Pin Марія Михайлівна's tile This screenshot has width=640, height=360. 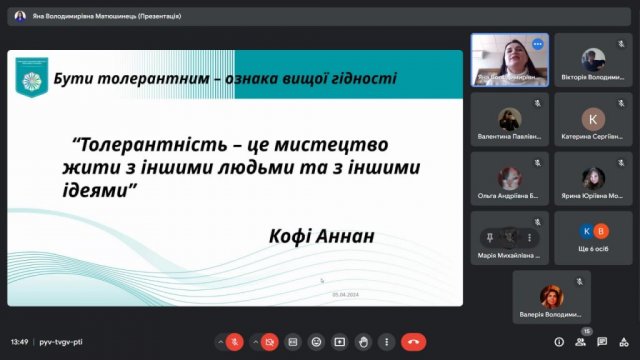[490, 237]
